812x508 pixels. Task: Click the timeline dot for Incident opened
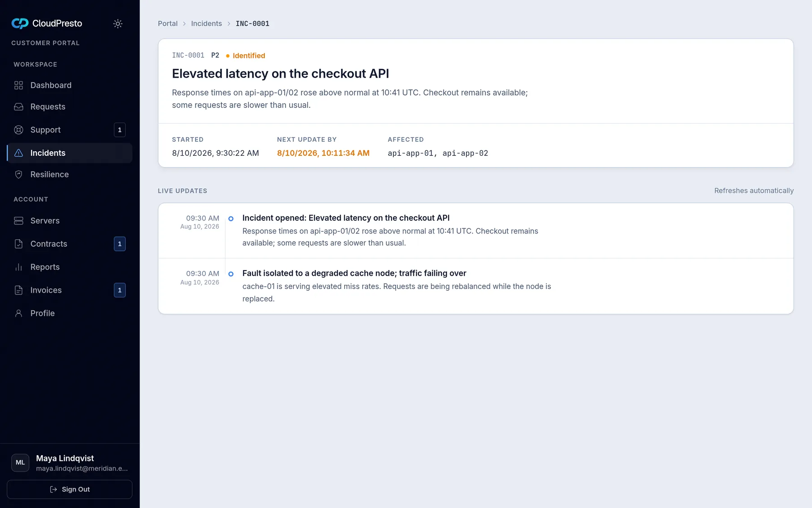click(x=231, y=219)
